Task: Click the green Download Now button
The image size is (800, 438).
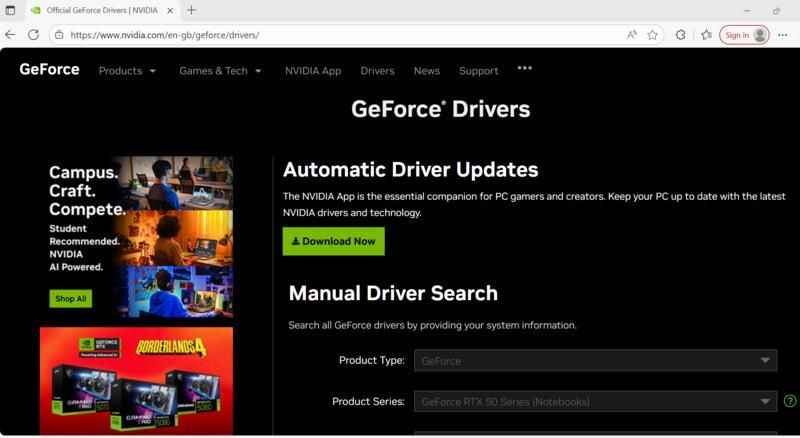Action: (333, 241)
